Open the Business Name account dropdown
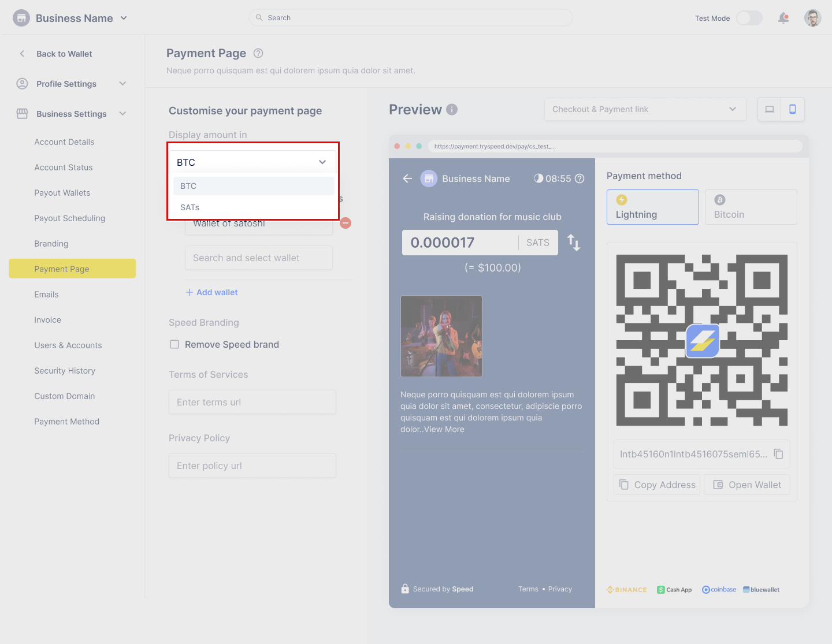The width and height of the screenshot is (832, 644). [x=124, y=18]
